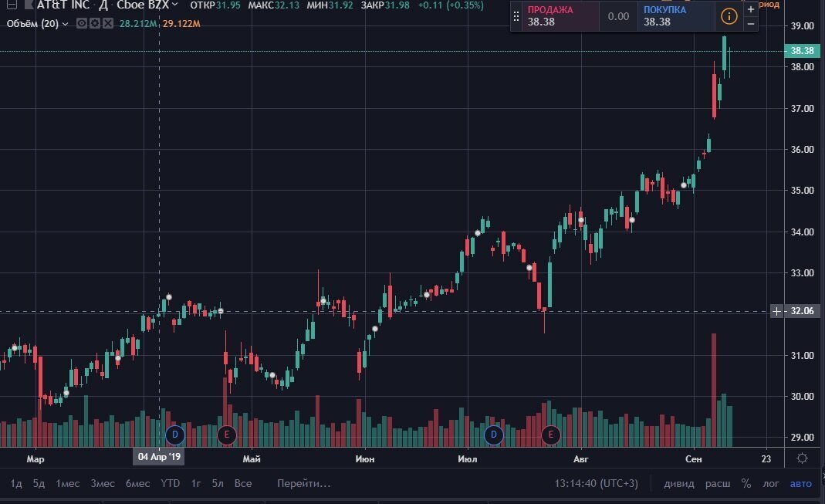Switch to YTD time range
Viewport: 825px width, 504px height.
(x=171, y=484)
